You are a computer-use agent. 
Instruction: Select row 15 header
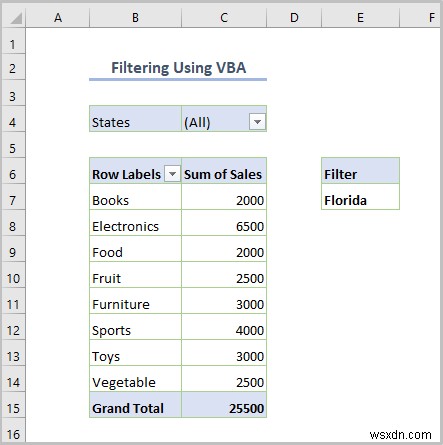pos(14,408)
